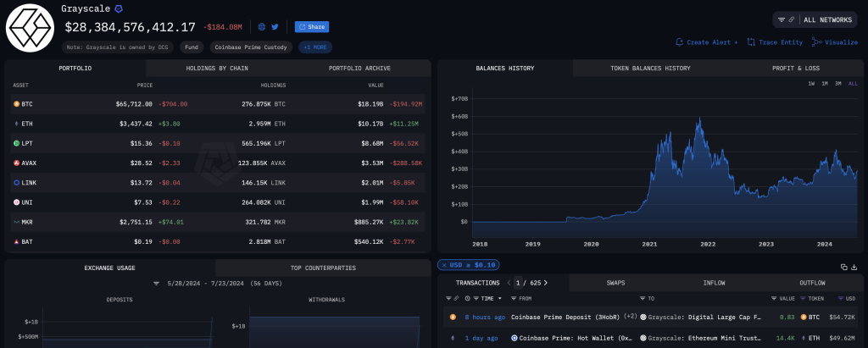
Task: Click the MKR token icon
Action: point(16,222)
